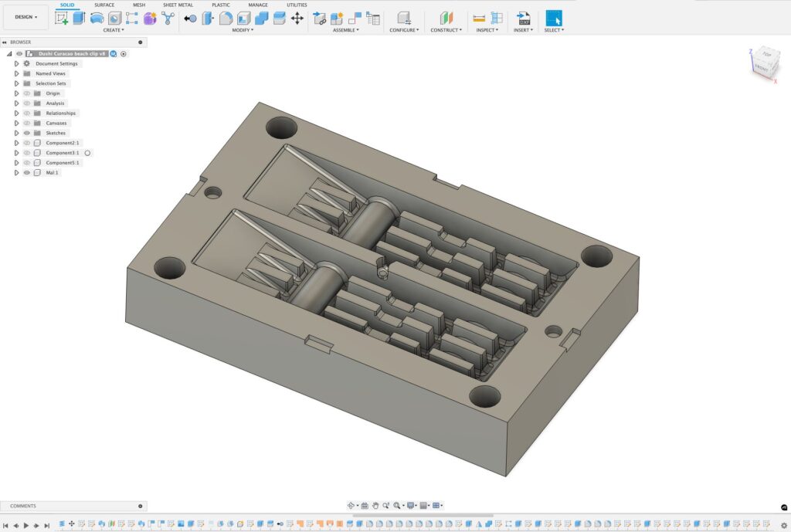Image resolution: width=791 pixels, height=532 pixels.
Task: Jump to the timeline end
Action: (47, 526)
